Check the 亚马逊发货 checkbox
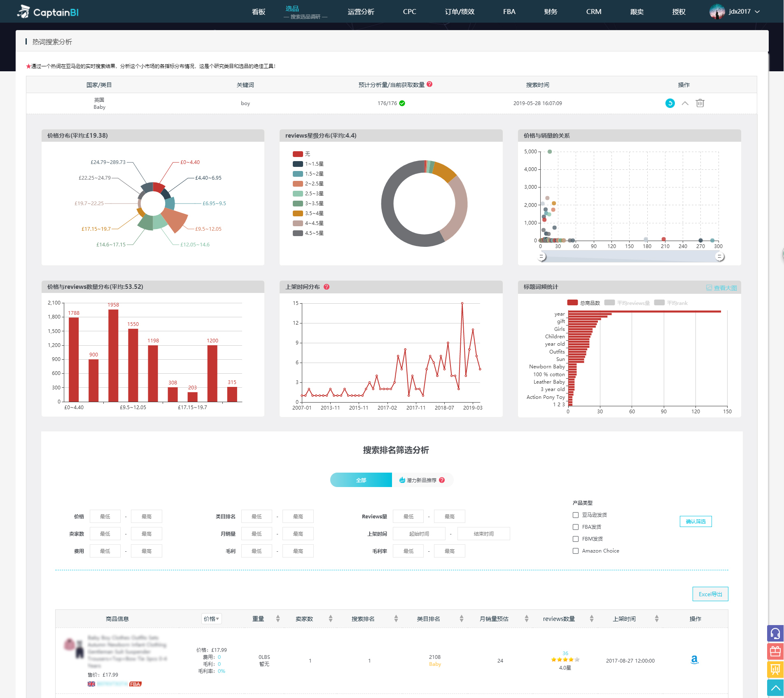The height and width of the screenshot is (698, 784). click(576, 515)
